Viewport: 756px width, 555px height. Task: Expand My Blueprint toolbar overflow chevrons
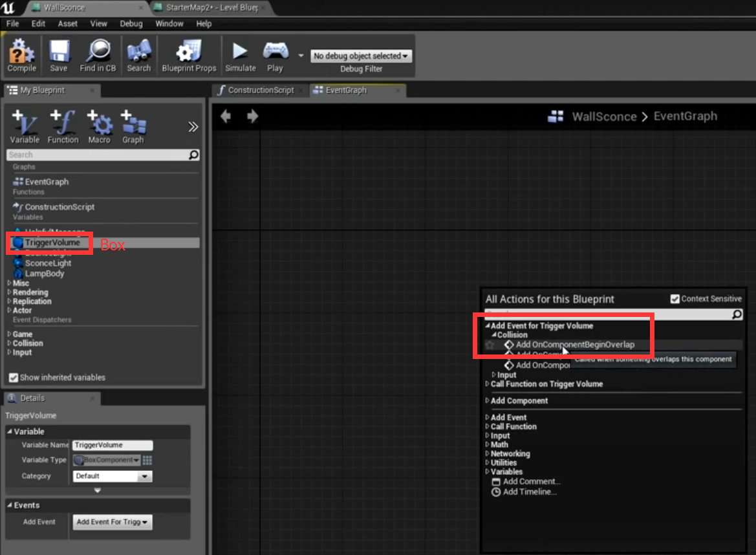pos(193,127)
